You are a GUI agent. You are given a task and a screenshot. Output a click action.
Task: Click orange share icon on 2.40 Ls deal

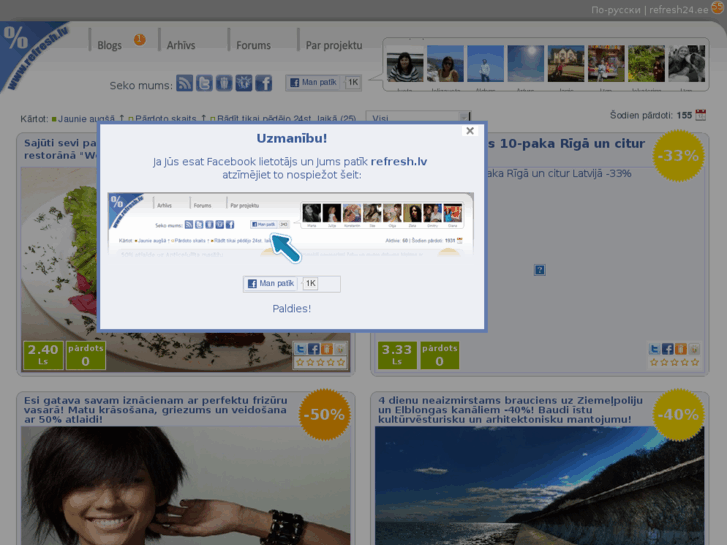(x=327, y=349)
